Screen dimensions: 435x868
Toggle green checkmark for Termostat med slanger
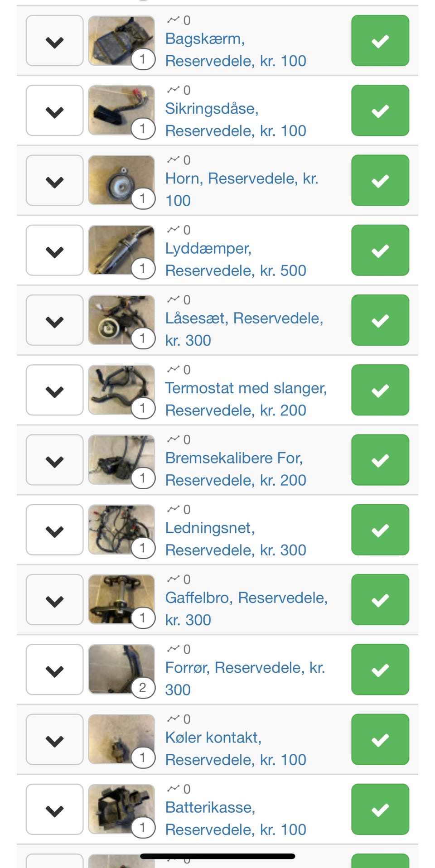pyautogui.click(x=380, y=390)
